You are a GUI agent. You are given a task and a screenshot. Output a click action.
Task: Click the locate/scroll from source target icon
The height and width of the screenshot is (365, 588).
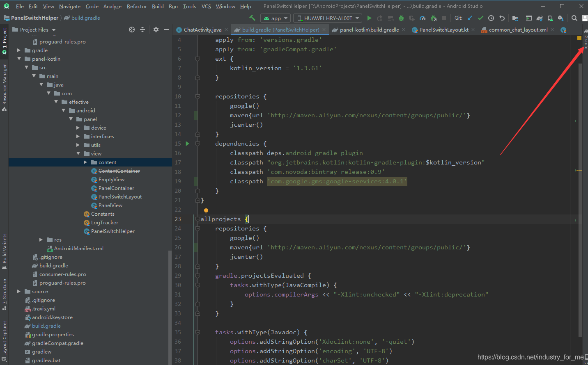132,30
